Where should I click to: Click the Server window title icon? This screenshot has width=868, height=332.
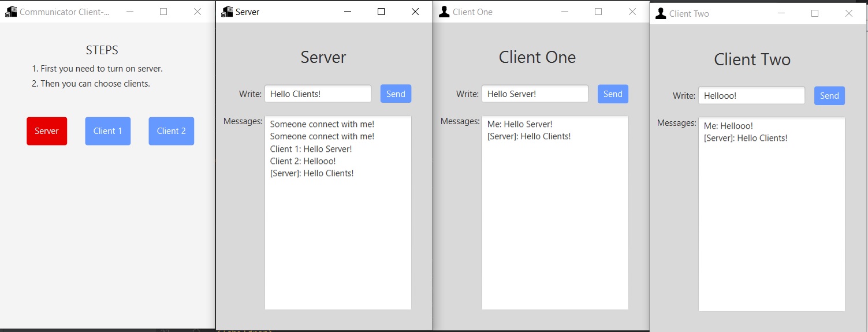(x=227, y=12)
